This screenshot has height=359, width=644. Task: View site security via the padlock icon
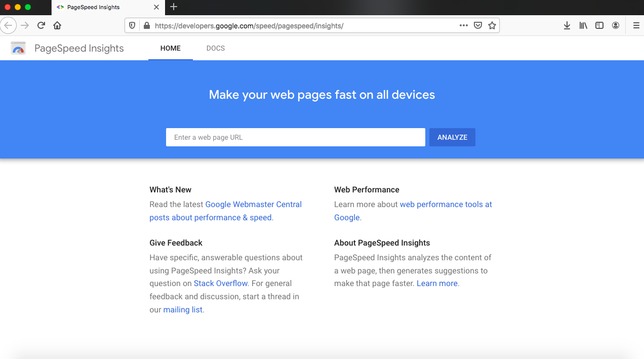click(x=146, y=25)
